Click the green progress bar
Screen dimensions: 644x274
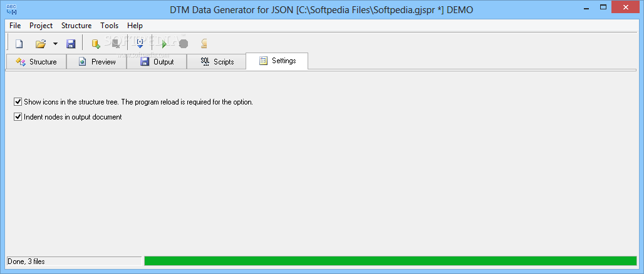(390, 261)
